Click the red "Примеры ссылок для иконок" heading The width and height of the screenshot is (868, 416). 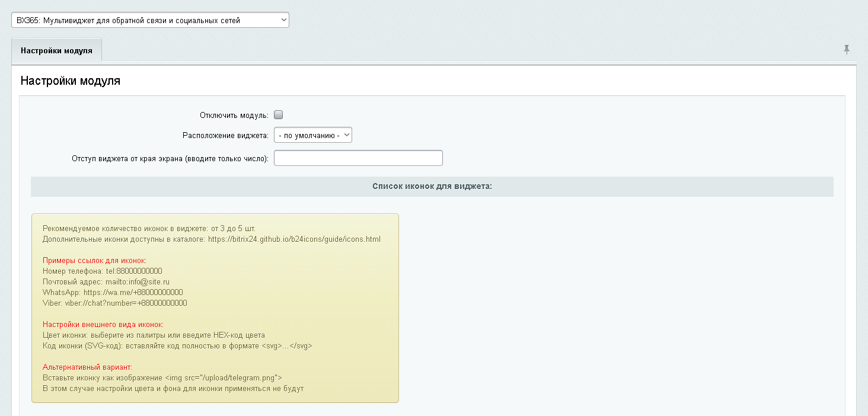[x=94, y=261]
